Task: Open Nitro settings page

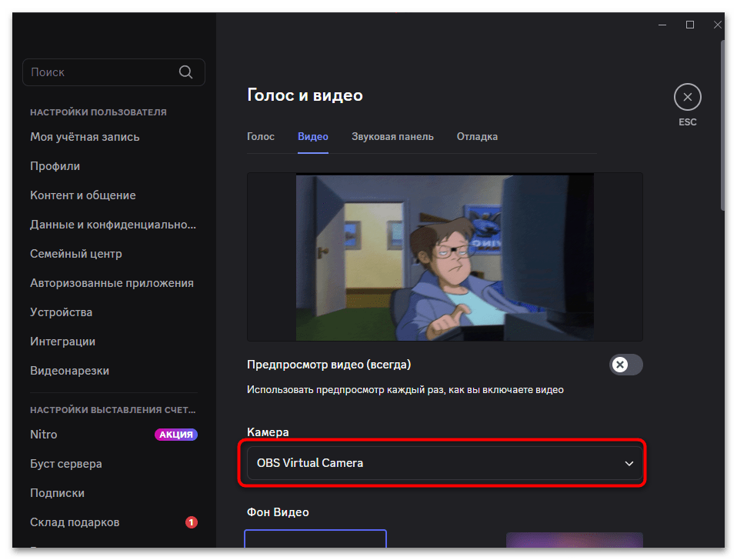Action: [x=43, y=435]
